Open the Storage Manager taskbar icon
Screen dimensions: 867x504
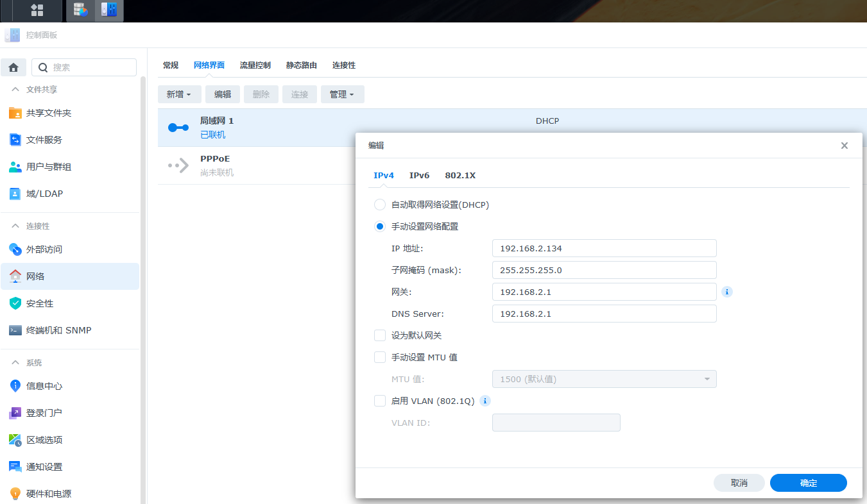[x=81, y=10]
